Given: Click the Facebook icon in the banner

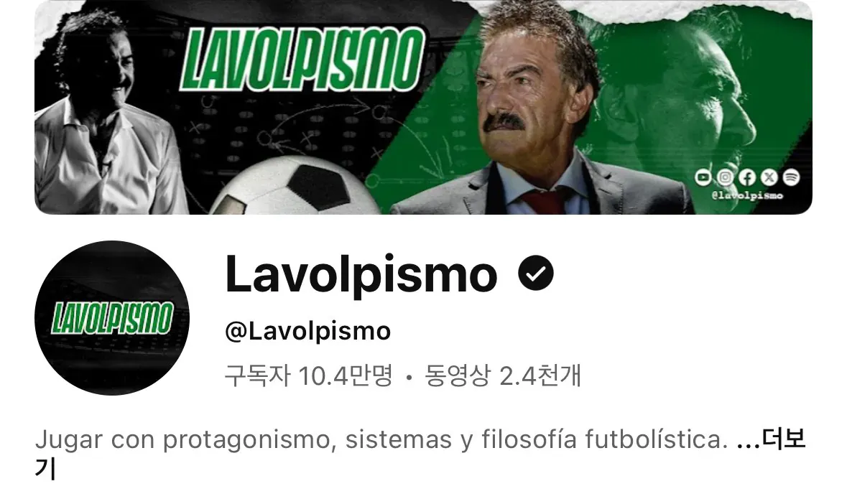Looking at the screenshot, I should pos(747,177).
